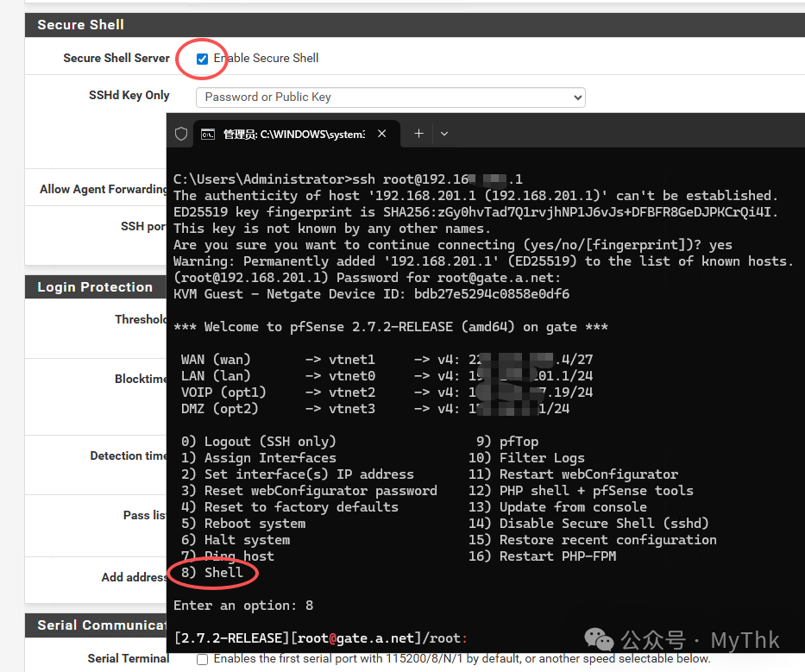Screen dimensions: 805x672
Task: Click '14) Disable Secure Shell (sshd)' line
Action: click(588, 524)
